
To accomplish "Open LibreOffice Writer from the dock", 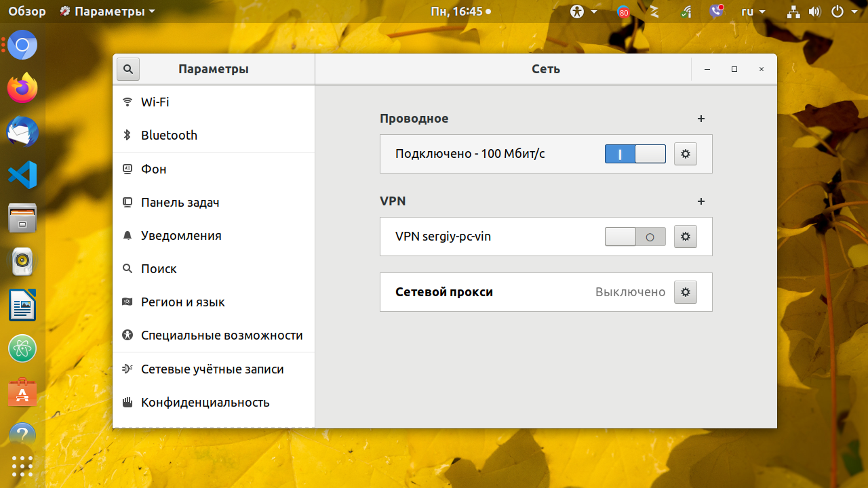I will [22, 305].
